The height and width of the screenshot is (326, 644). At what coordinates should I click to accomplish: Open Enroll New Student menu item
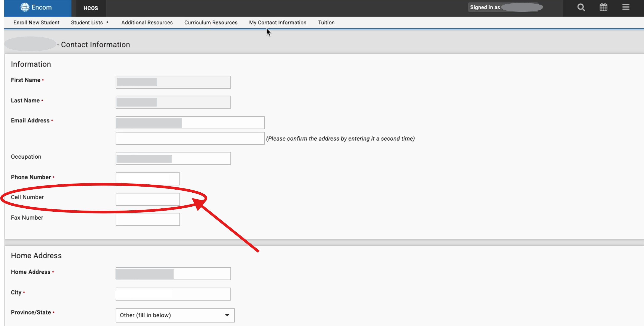pyautogui.click(x=36, y=22)
